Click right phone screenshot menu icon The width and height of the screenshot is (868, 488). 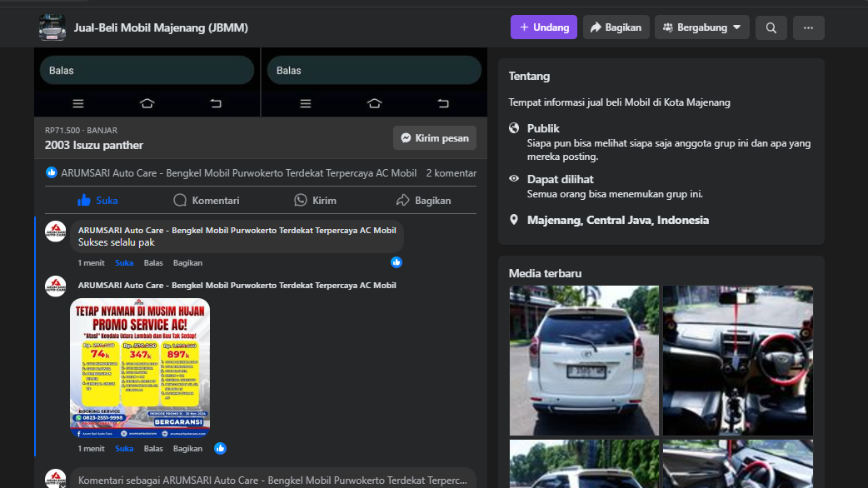306,103
